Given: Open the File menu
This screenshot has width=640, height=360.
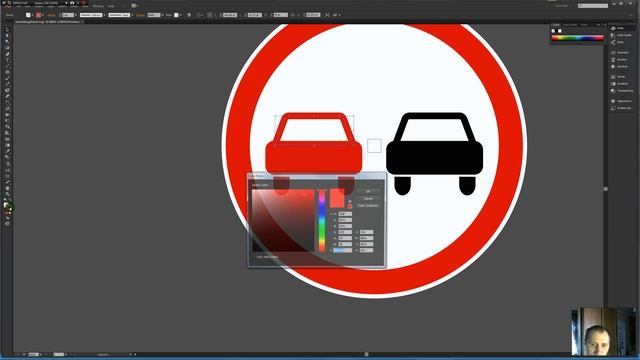Looking at the screenshot, I should (18, 6).
